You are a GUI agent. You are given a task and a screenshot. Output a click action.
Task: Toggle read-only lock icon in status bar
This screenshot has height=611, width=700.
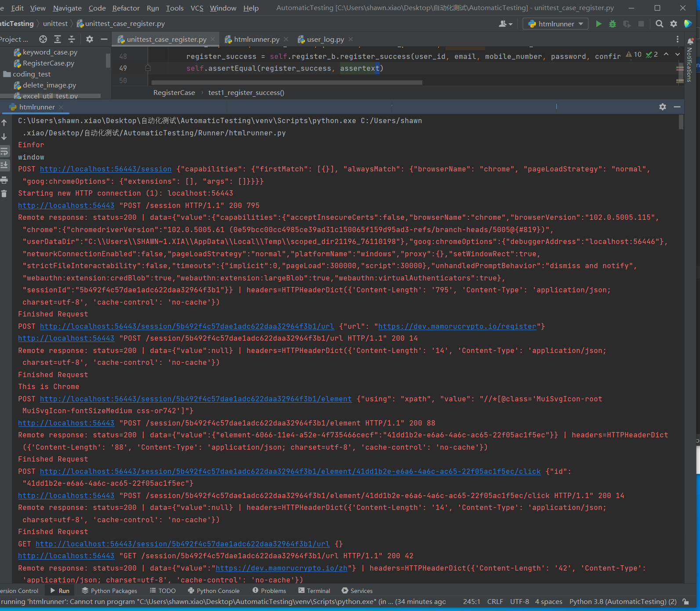pyautogui.click(x=685, y=602)
